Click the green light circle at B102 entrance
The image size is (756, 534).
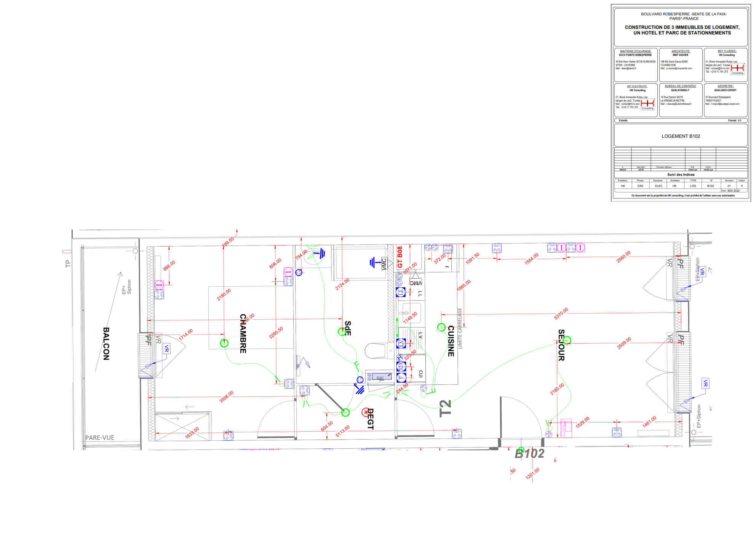coord(521,450)
